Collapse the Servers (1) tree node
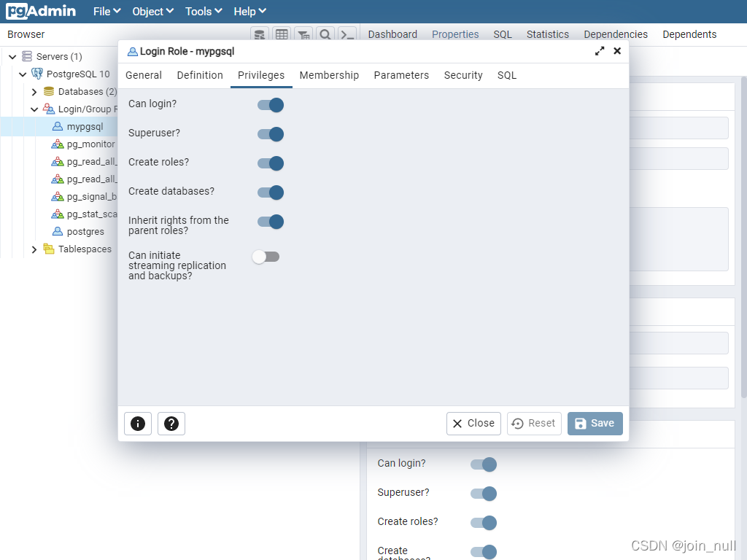The image size is (747, 560). coord(12,57)
